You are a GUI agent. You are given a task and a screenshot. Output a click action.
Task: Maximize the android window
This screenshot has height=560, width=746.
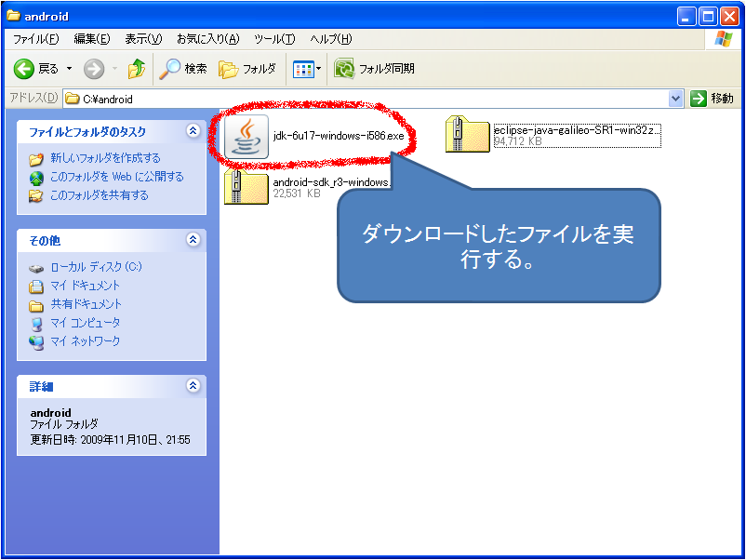pyautogui.click(x=708, y=17)
